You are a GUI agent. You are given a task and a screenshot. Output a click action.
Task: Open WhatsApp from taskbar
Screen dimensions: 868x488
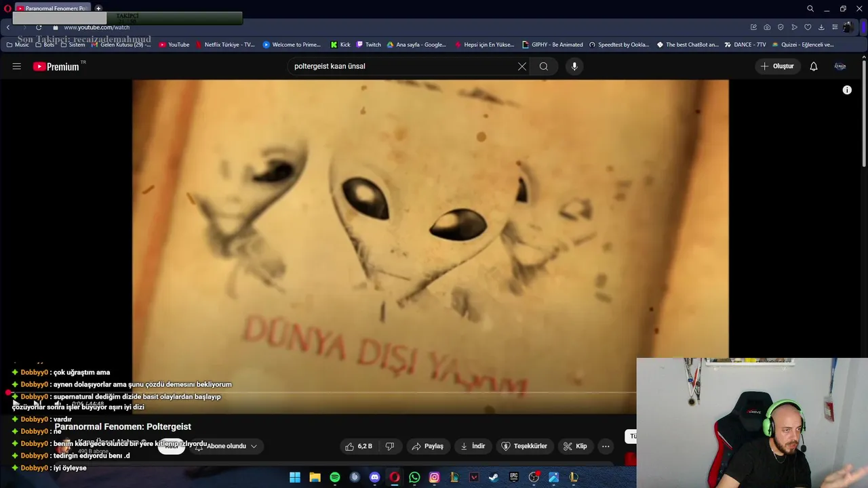pyautogui.click(x=414, y=477)
